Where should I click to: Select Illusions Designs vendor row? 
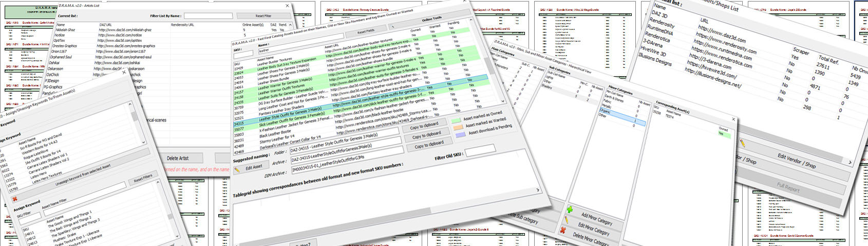click(x=655, y=60)
